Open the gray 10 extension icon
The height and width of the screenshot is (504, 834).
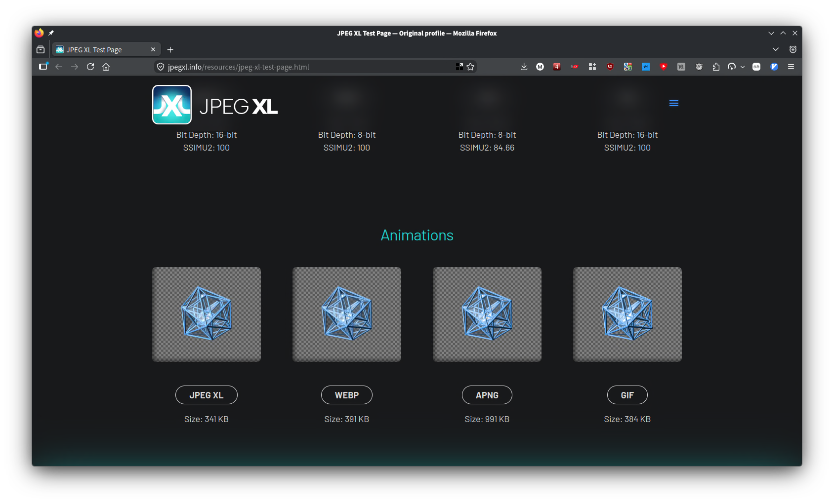click(681, 67)
